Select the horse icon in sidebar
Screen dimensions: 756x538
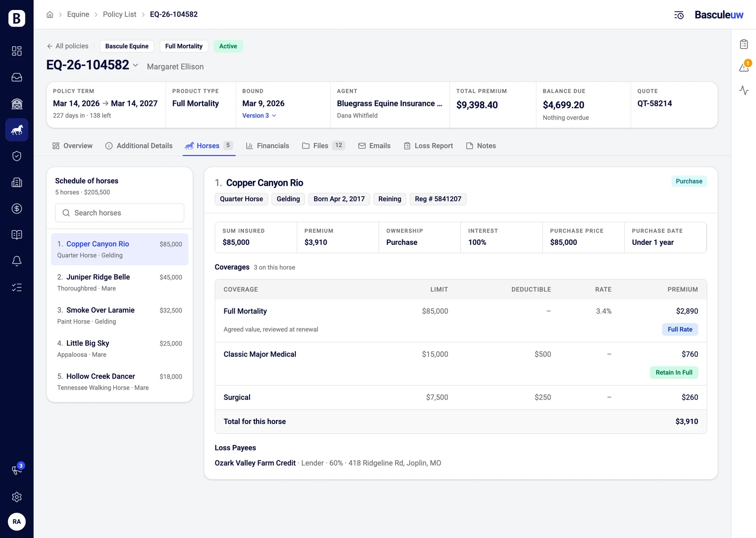point(17,130)
